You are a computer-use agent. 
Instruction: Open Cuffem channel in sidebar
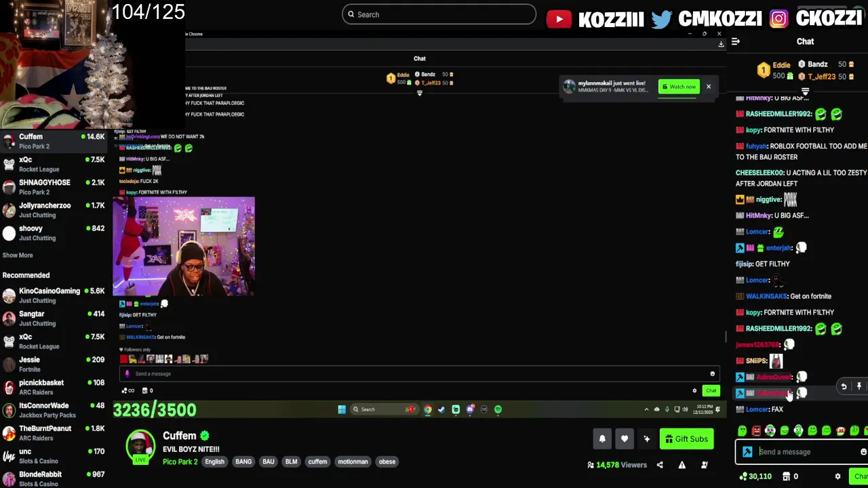click(54, 141)
